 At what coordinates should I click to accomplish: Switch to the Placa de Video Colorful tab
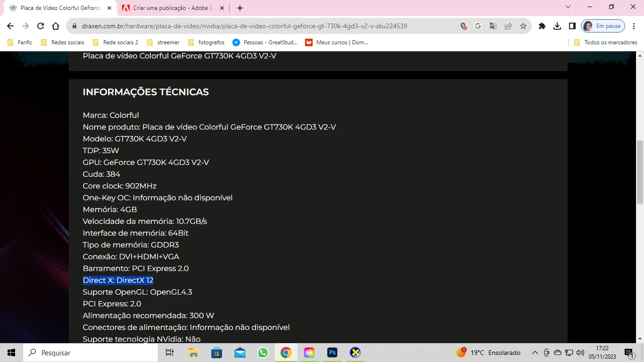pyautogui.click(x=61, y=8)
